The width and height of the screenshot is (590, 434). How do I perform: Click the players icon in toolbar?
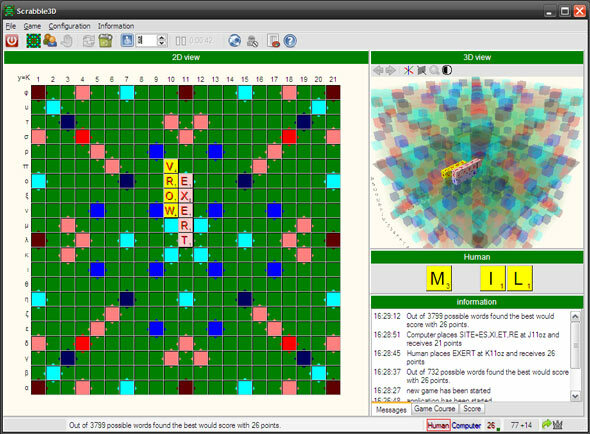[x=50, y=41]
